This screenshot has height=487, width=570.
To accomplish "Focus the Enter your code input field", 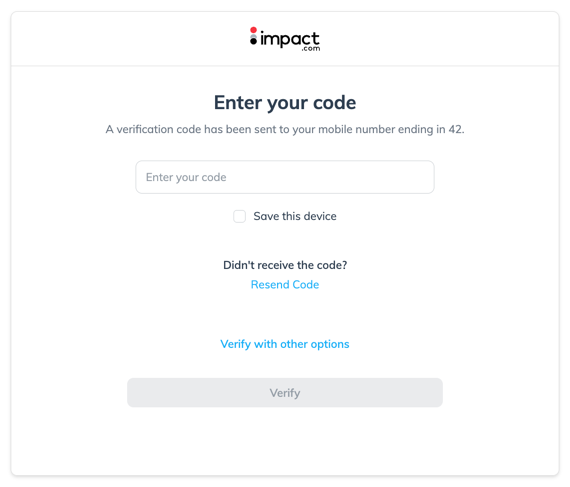I will coord(285,177).
